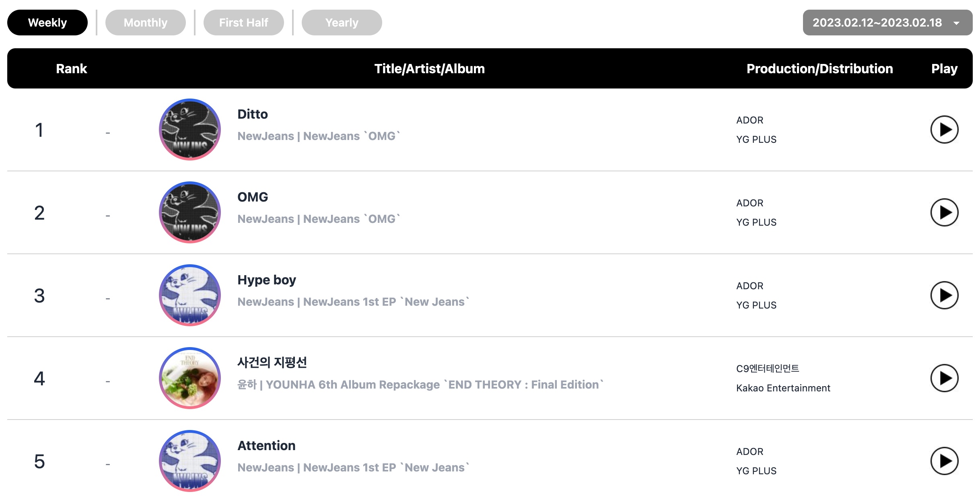
Task: Open the Attention album artwork
Action: (190, 461)
